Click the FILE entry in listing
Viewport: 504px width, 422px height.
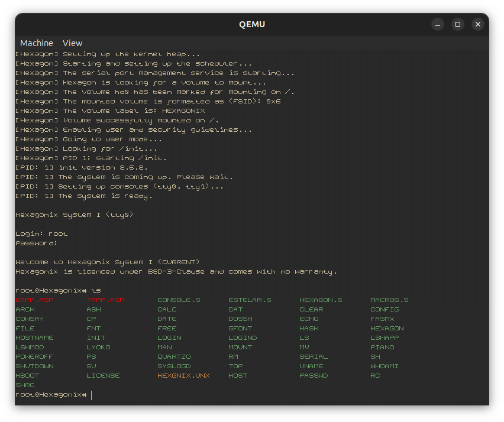25,329
